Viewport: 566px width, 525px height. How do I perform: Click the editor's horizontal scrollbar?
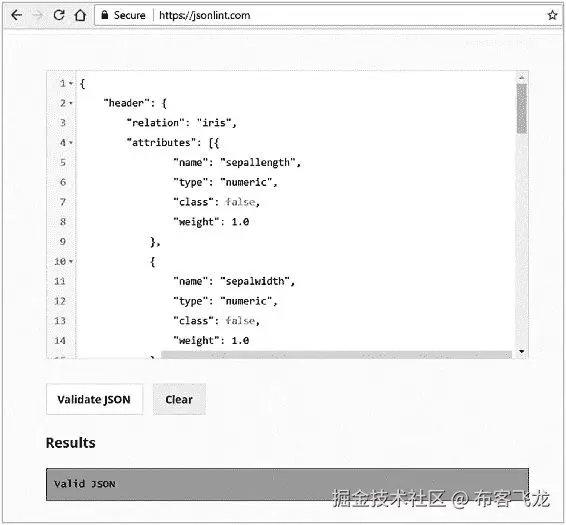pos(336,355)
